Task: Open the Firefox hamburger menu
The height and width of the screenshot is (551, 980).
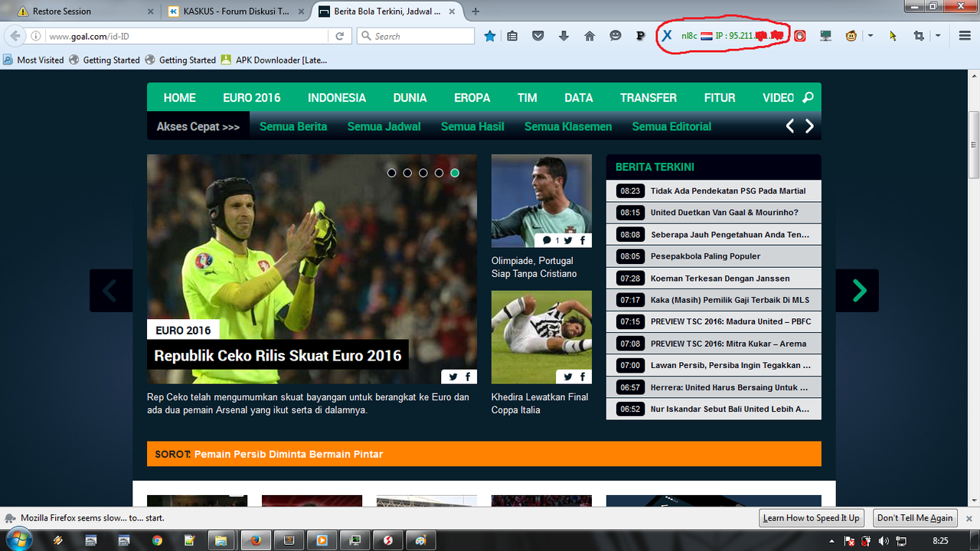Action: [x=965, y=36]
